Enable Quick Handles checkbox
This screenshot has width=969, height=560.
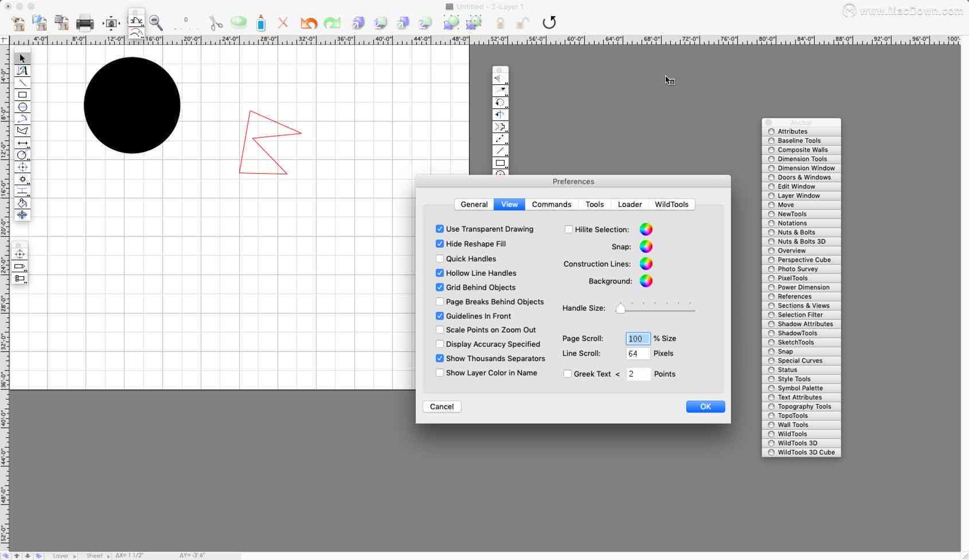pos(440,259)
